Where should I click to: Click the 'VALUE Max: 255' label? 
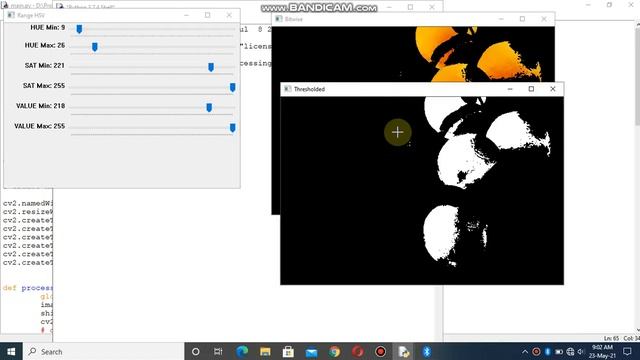coord(40,126)
